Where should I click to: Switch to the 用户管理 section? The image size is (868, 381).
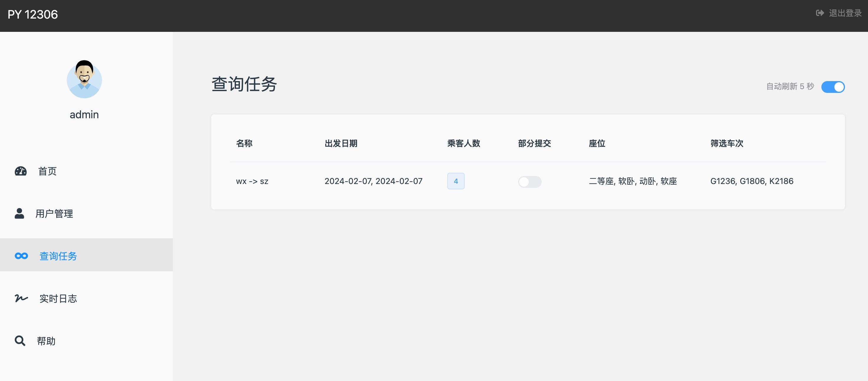[55, 214]
